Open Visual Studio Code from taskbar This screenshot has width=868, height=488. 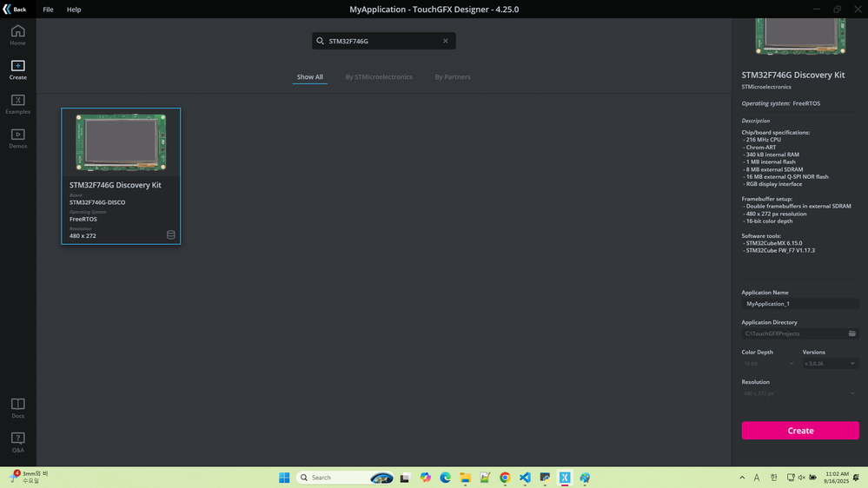(525, 478)
